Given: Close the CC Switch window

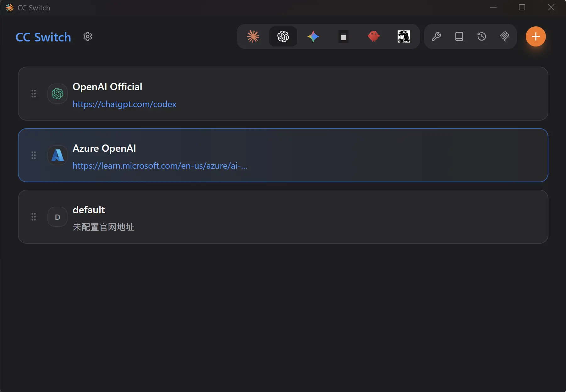Looking at the screenshot, I should coord(551,7).
